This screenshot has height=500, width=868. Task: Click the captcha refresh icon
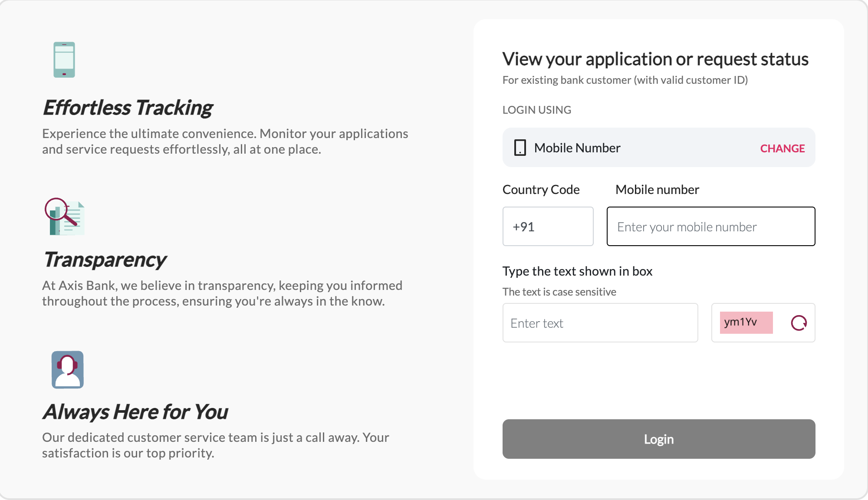coord(799,323)
